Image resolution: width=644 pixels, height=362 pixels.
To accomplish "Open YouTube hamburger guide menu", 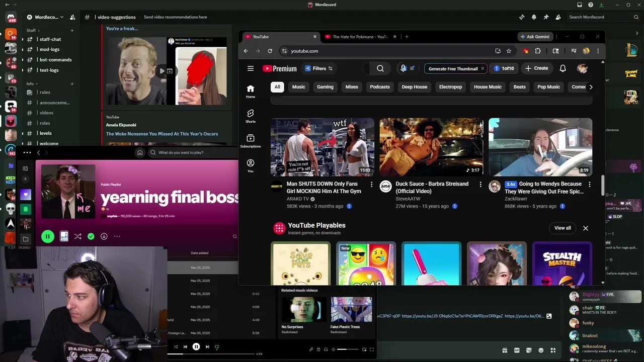I will point(250,68).
